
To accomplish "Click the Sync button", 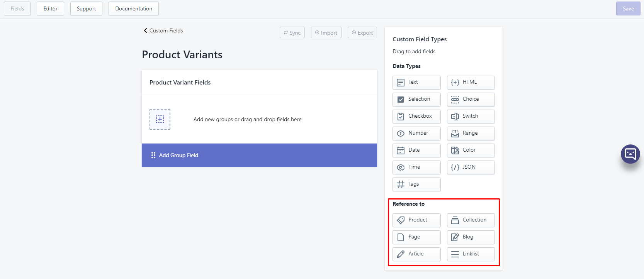I will (292, 33).
